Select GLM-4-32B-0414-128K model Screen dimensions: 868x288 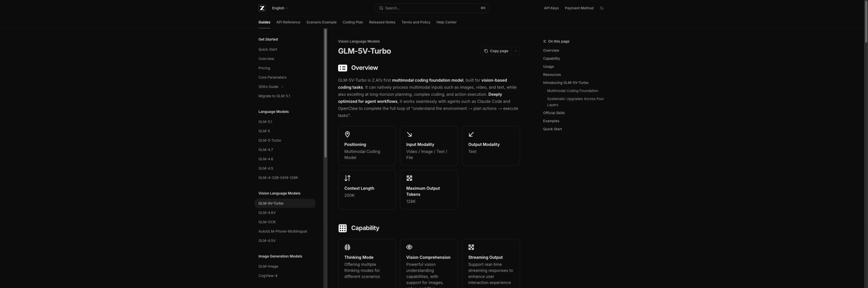278,178
